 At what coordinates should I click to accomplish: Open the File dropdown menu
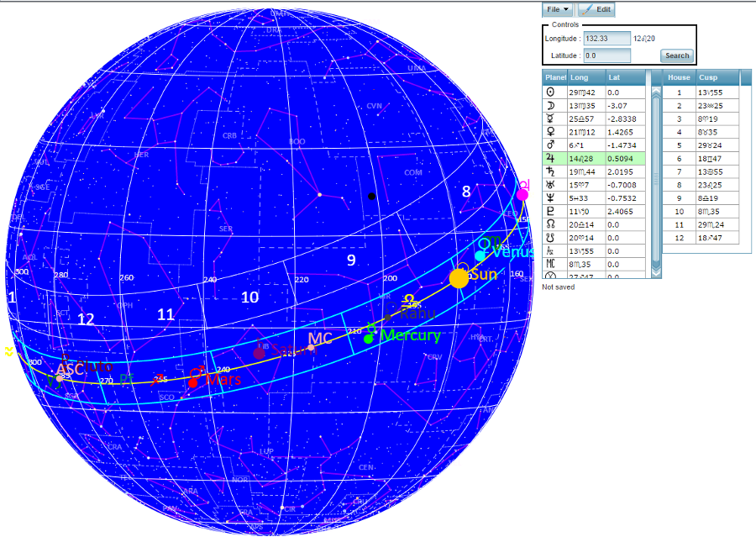pos(558,9)
